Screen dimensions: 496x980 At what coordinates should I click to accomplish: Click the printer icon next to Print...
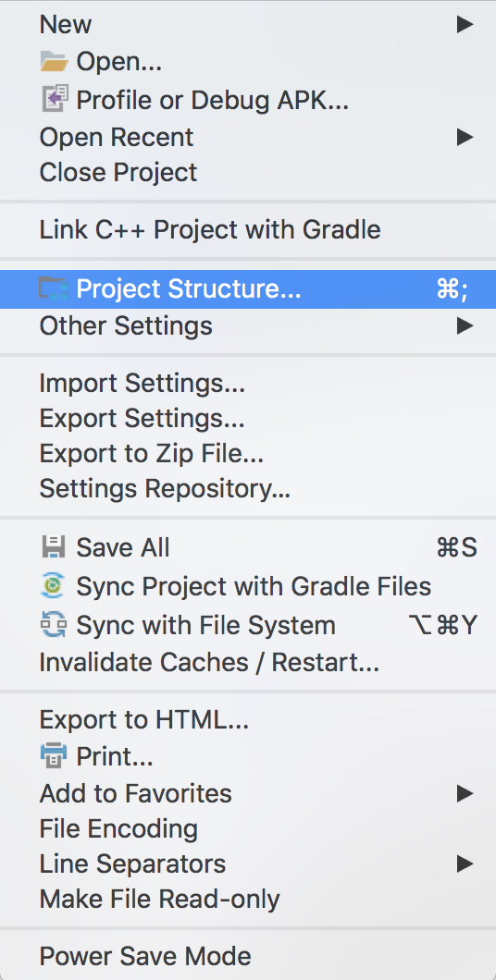[54, 756]
